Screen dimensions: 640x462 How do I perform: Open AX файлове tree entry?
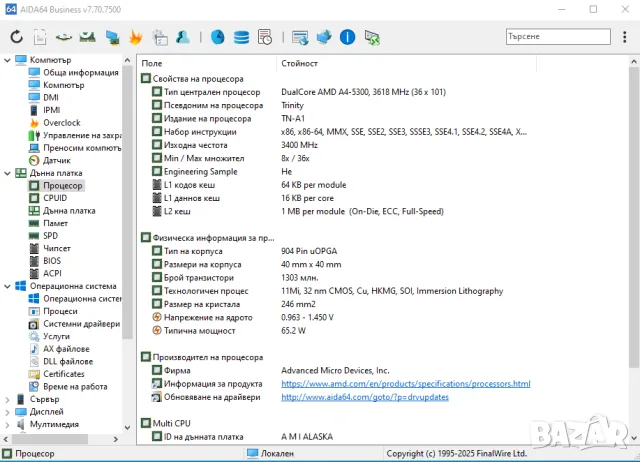(x=66, y=349)
